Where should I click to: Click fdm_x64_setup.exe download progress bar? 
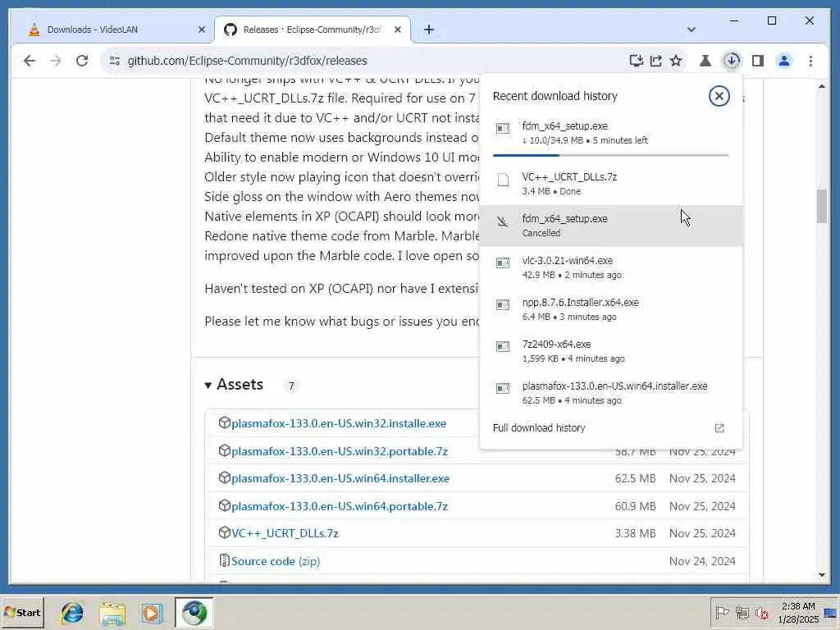click(610, 155)
